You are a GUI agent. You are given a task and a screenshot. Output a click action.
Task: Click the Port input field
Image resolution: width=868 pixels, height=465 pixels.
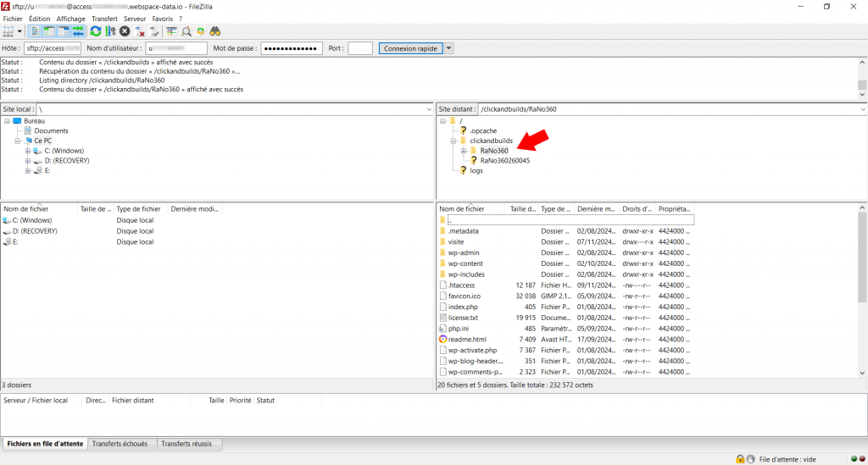pyautogui.click(x=359, y=48)
